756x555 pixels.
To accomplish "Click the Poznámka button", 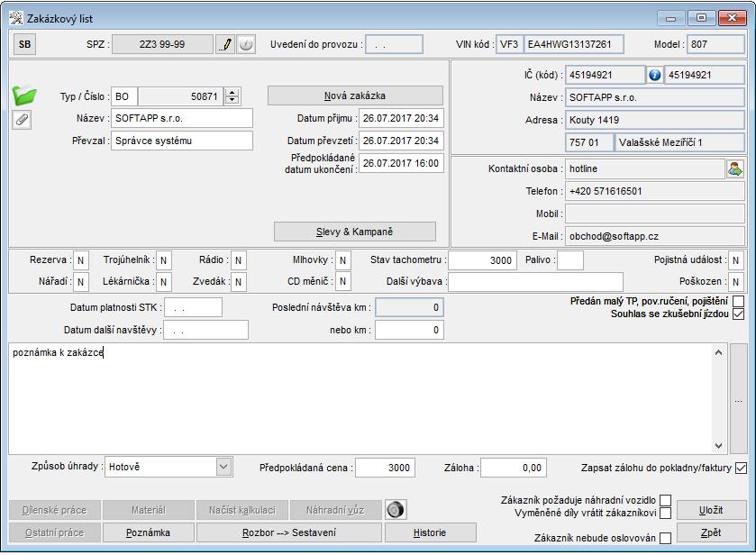I will point(149,532).
